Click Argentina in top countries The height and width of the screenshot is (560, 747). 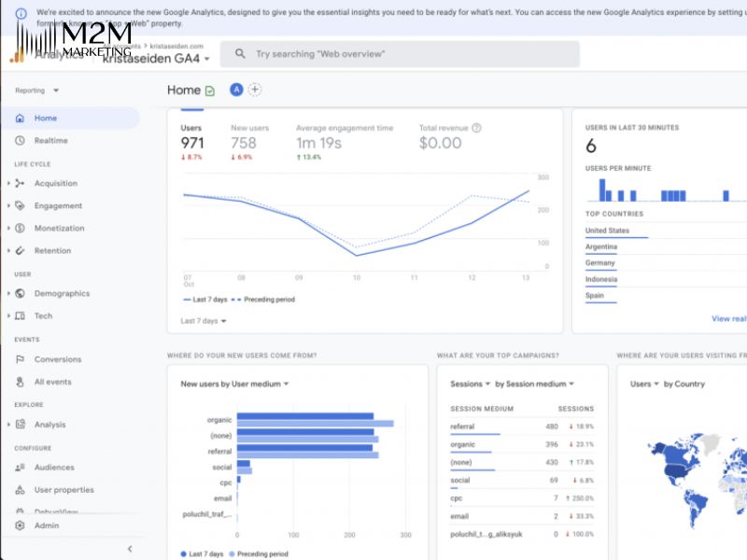click(600, 246)
